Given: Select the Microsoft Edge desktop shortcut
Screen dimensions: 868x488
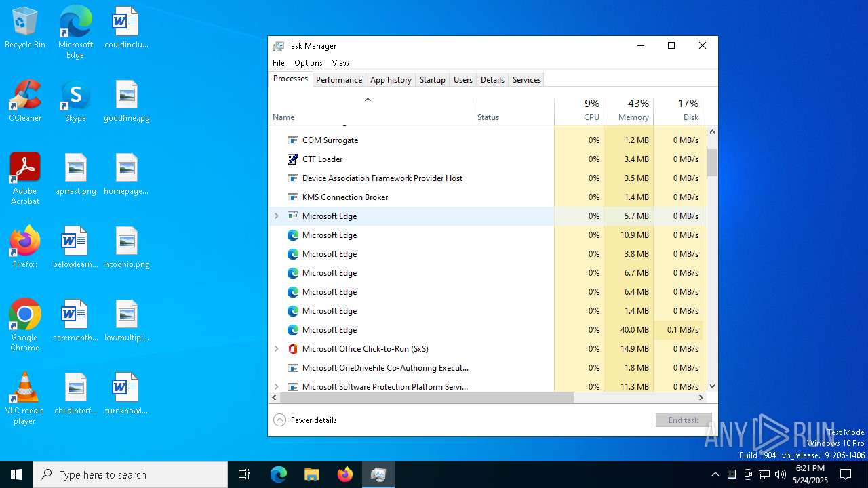Looking at the screenshot, I should (75, 33).
